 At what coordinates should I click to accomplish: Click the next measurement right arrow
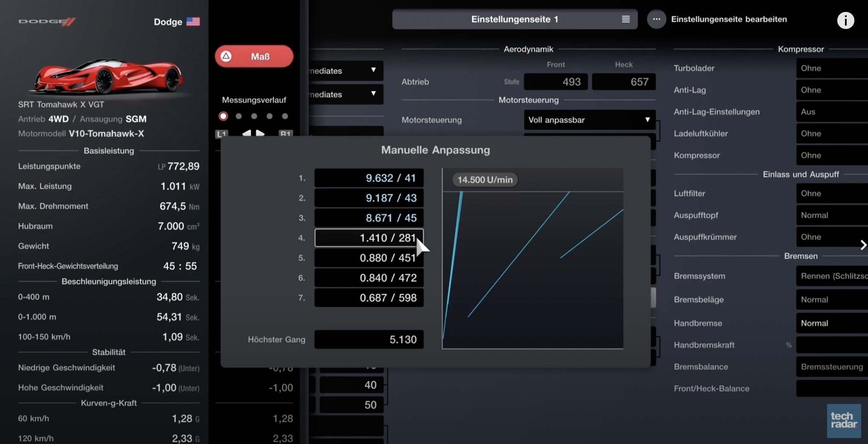click(260, 133)
